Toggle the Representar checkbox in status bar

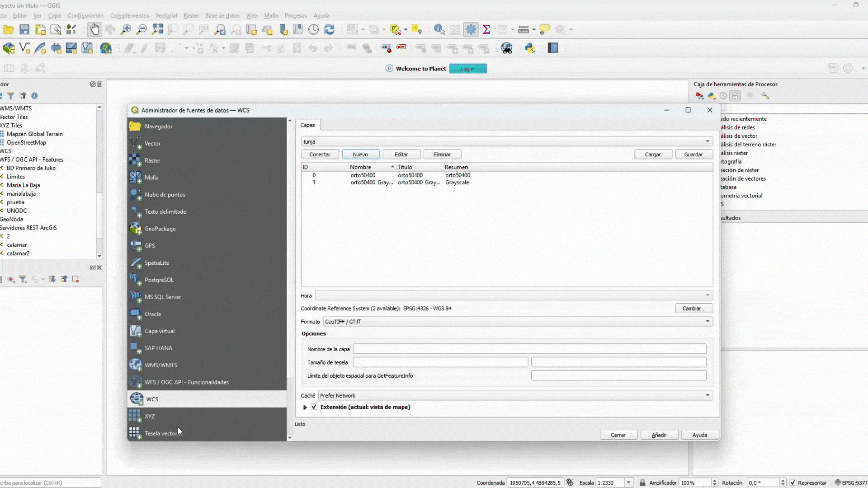click(x=793, y=483)
